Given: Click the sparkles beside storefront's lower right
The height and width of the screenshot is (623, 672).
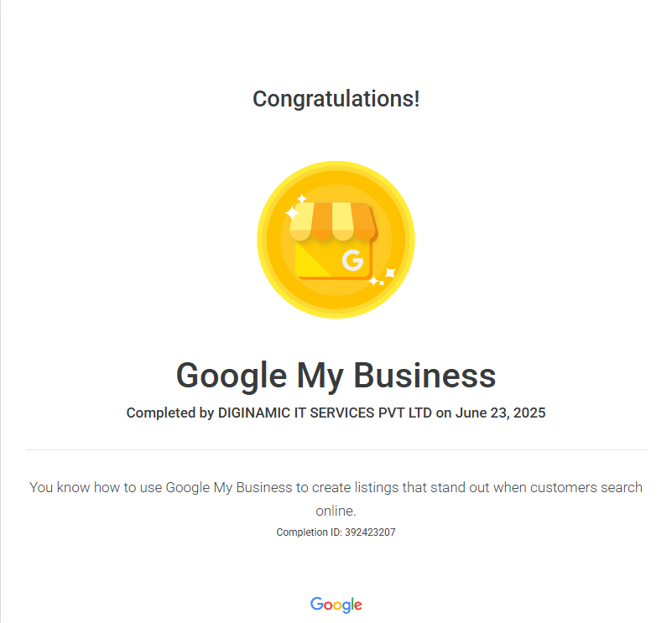Looking at the screenshot, I should tap(383, 277).
